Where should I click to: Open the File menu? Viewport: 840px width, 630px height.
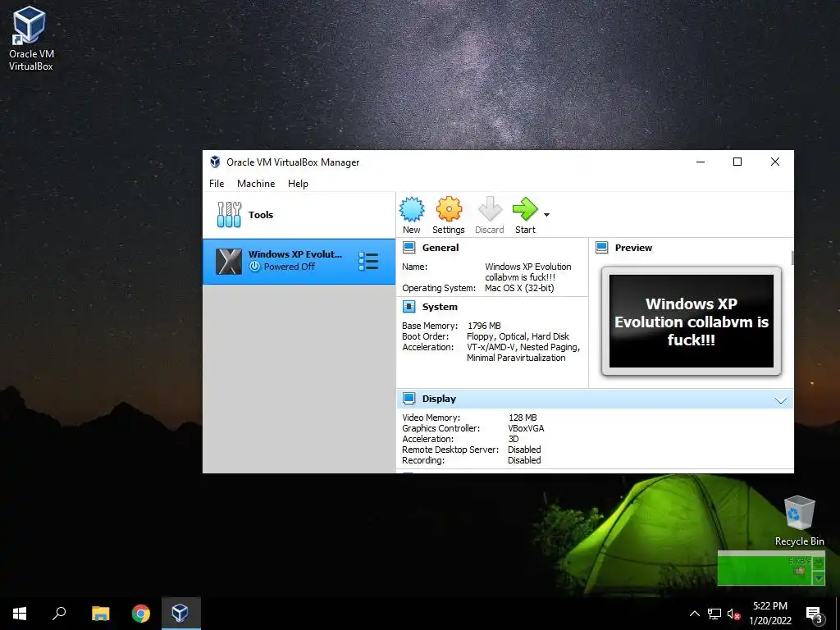(217, 183)
